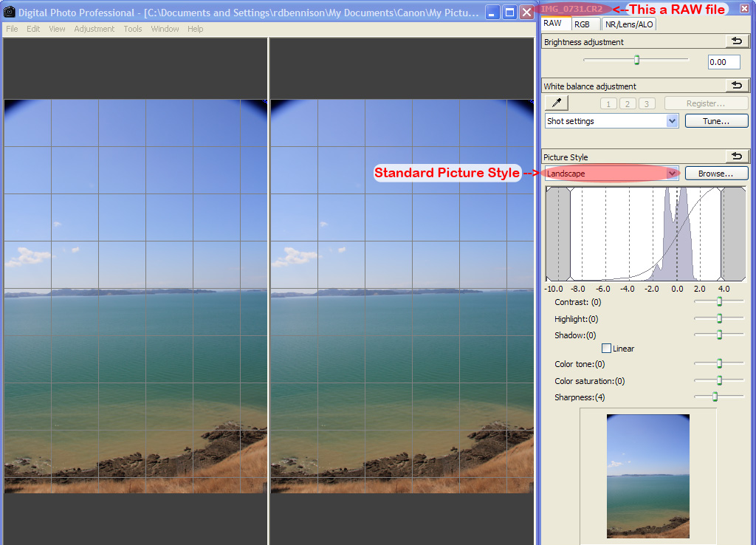Open the Adjustment menu
This screenshot has height=545, width=756.
point(94,28)
